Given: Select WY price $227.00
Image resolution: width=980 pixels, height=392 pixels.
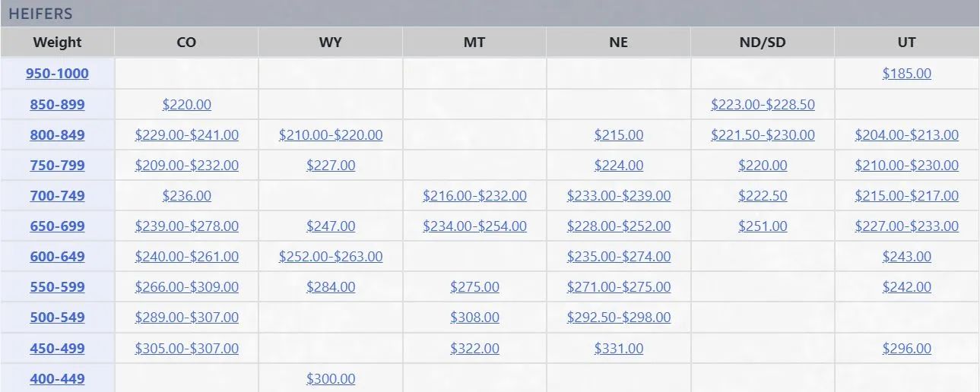Looking at the screenshot, I should [331, 166].
